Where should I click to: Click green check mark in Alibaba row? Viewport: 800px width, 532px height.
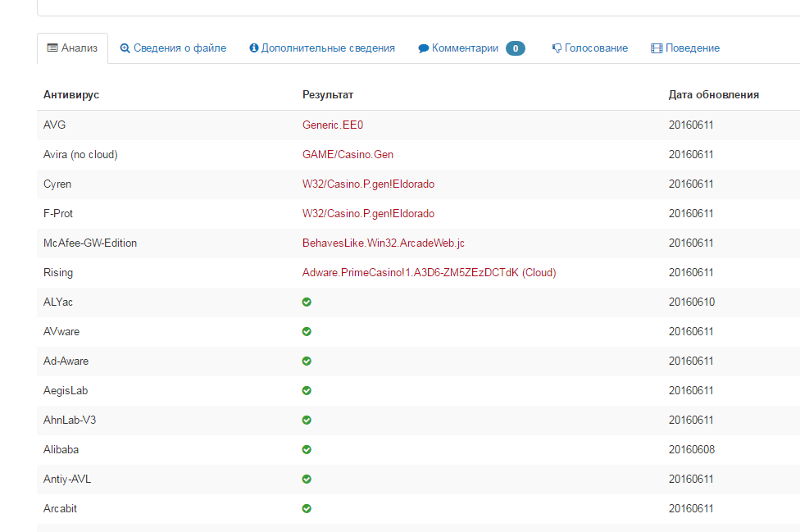(307, 450)
